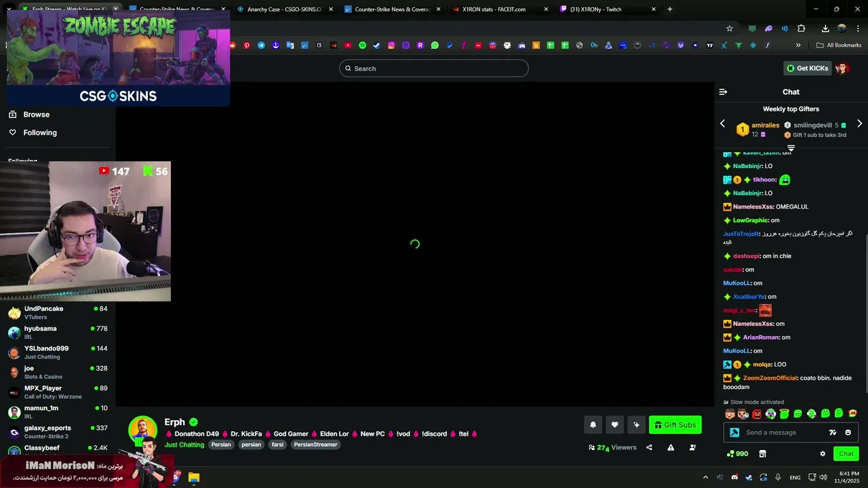868x488 pixels.
Task: Open the browser extensions puzzle icon
Action: [802, 28]
